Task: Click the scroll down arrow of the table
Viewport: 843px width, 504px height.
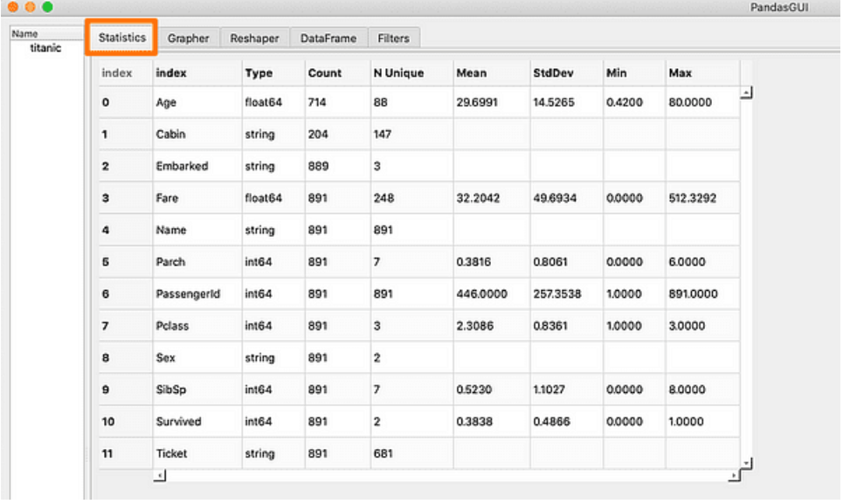Action: point(746,463)
